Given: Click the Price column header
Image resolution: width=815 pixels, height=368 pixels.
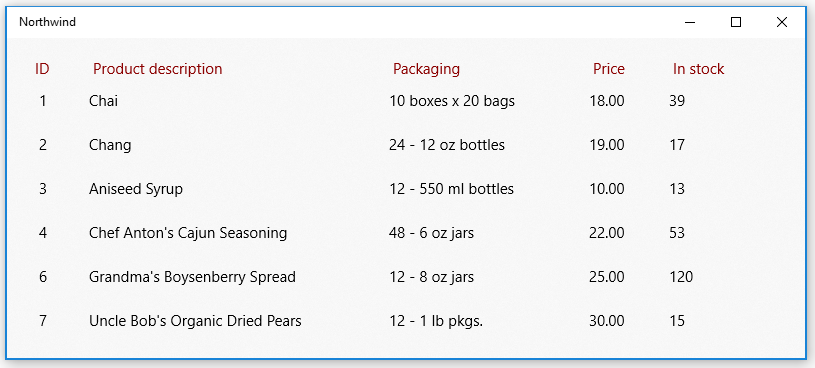Looking at the screenshot, I should 609,69.
